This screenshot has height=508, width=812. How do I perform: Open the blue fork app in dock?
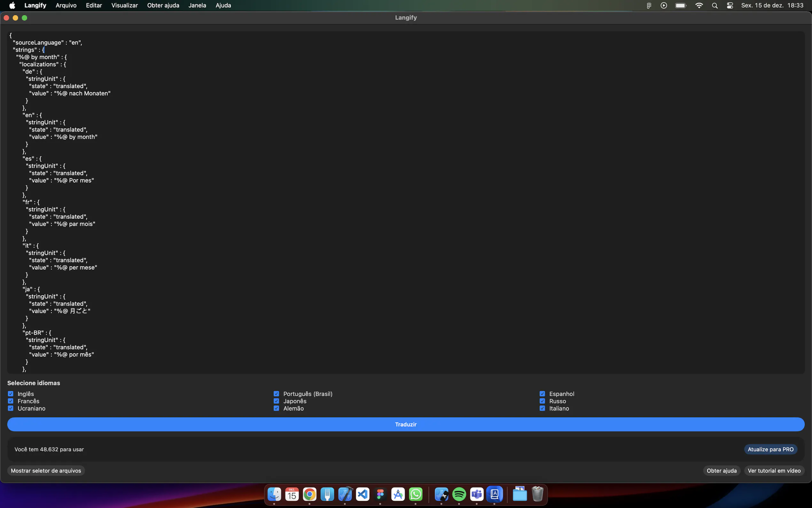pyautogui.click(x=327, y=494)
